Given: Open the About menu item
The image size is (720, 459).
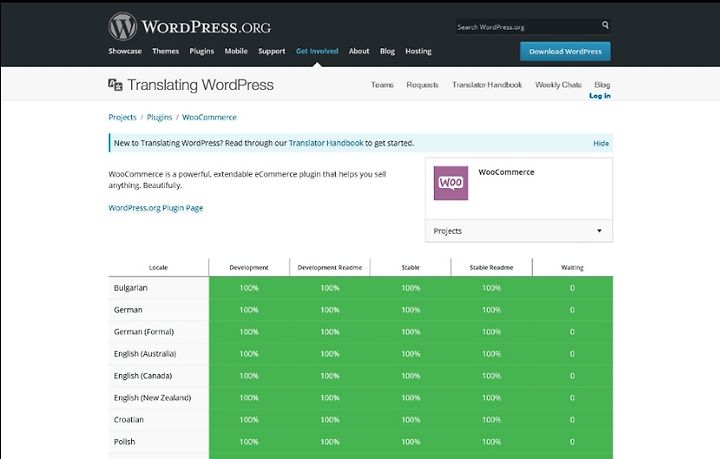Looking at the screenshot, I should point(359,51).
